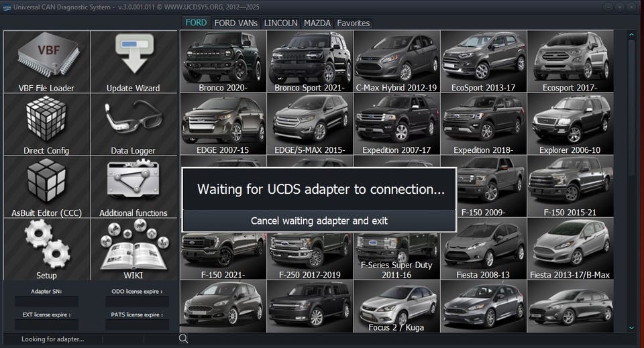Select Ecosport 2017- vehicle
The width and height of the screenshot is (644, 348).
[570, 62]
